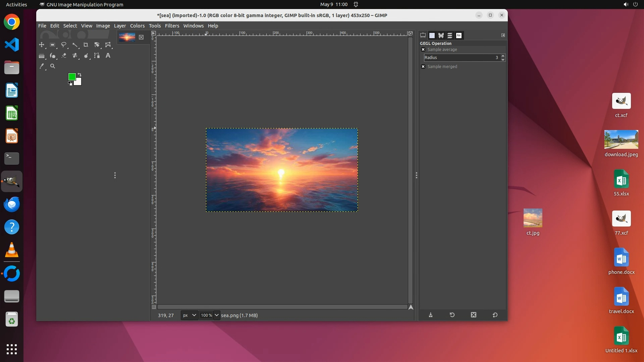This screenshot has height=362, width=644.
Task: Open the px unit dropdown
Action: coord(190,315)
